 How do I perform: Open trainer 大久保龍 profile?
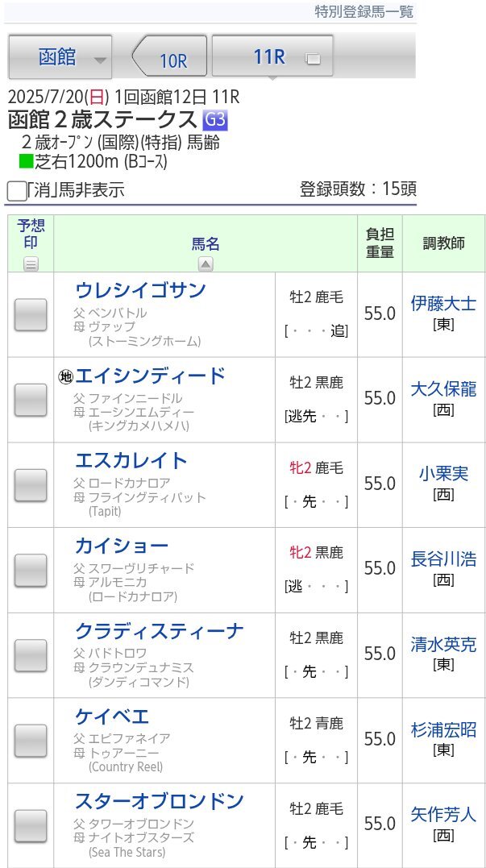(443, 388)
